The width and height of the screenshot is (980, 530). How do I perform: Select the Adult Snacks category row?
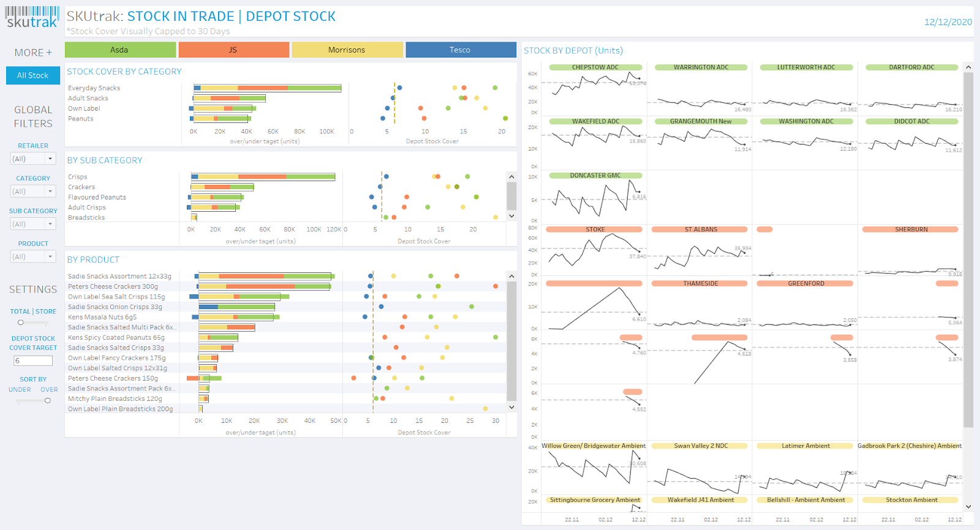[88, 99]
